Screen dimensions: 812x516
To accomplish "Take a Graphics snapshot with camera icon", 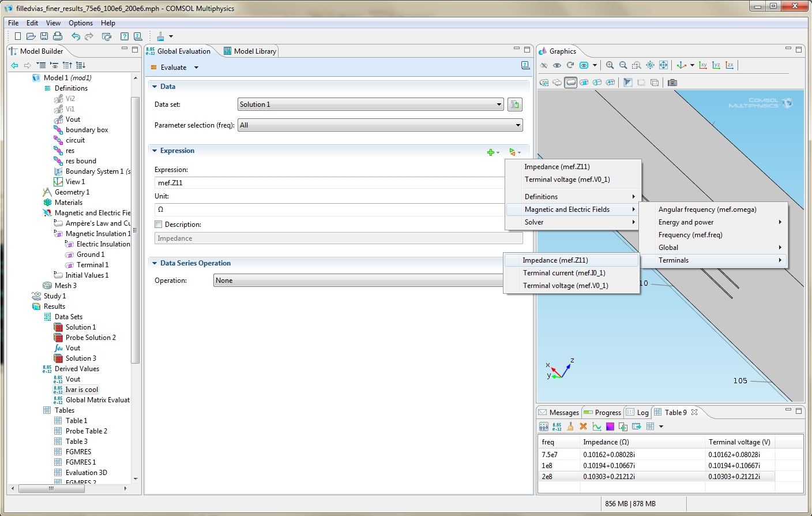I will pyautogui.click(x=672, y=83).
